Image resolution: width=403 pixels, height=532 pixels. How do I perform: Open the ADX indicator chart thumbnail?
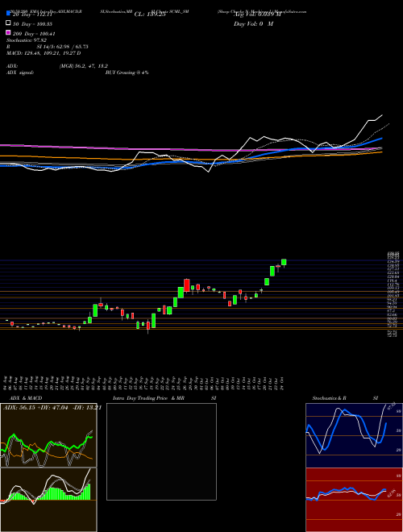[48, 435]
